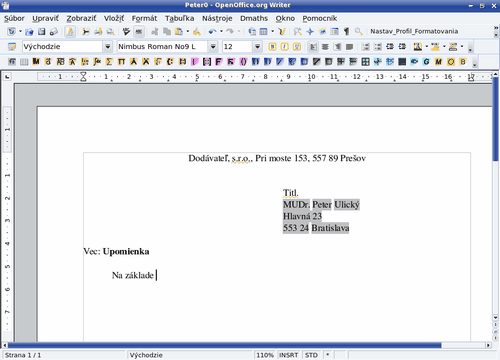Open the Upraviť menu

(45, 18)
